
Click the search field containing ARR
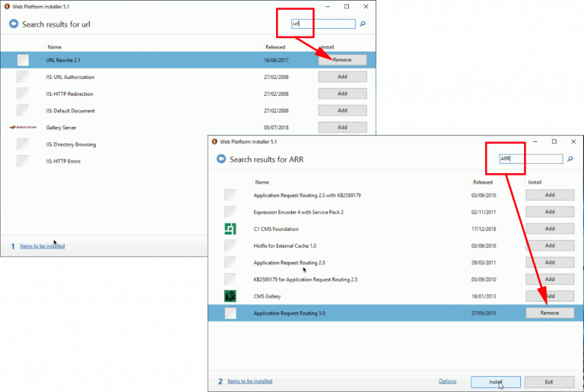point(531,159)
